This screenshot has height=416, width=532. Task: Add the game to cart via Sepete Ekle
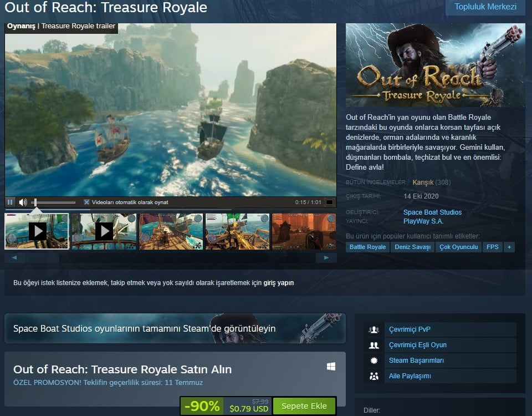click(x=304, y=405)
